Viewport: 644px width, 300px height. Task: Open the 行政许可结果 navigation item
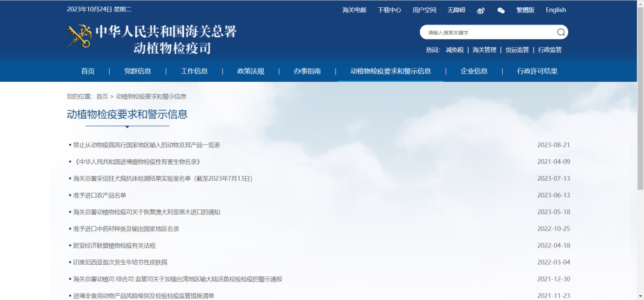click(537, 71)
